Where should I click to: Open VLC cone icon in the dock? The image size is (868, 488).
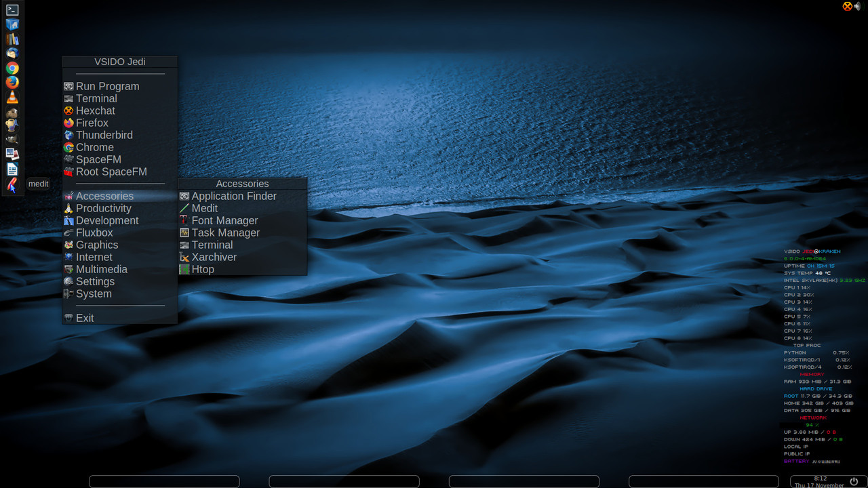pyautogui.click(x=12, y=97)
